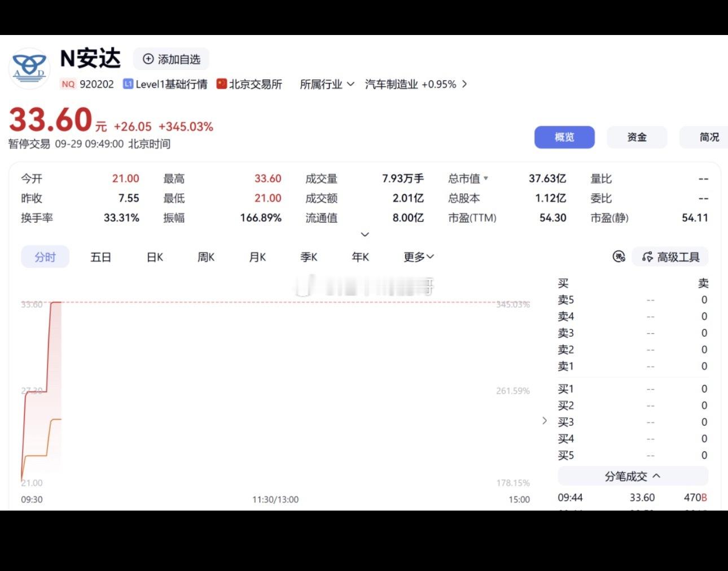728x571 pixels.
Task: Click the N安达 company logo
Action: point(29,68)
